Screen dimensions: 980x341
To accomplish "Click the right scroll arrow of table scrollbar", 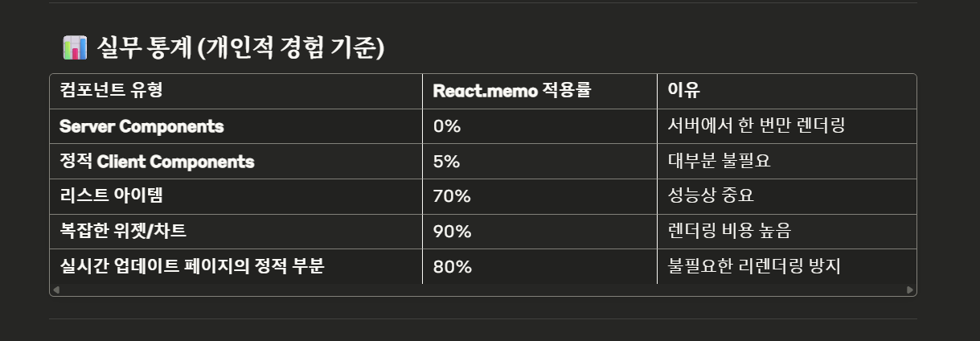I will click(x=910, y=290).
